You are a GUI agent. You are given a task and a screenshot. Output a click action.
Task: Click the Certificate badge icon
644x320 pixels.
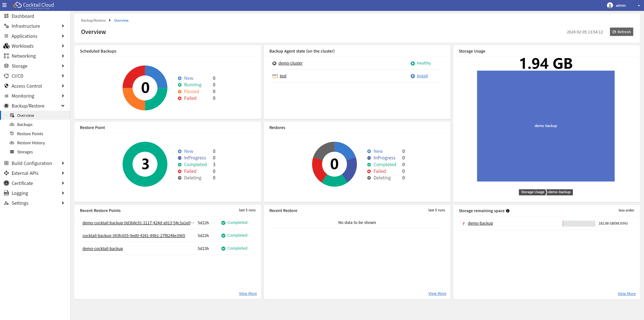click(6, 183)
